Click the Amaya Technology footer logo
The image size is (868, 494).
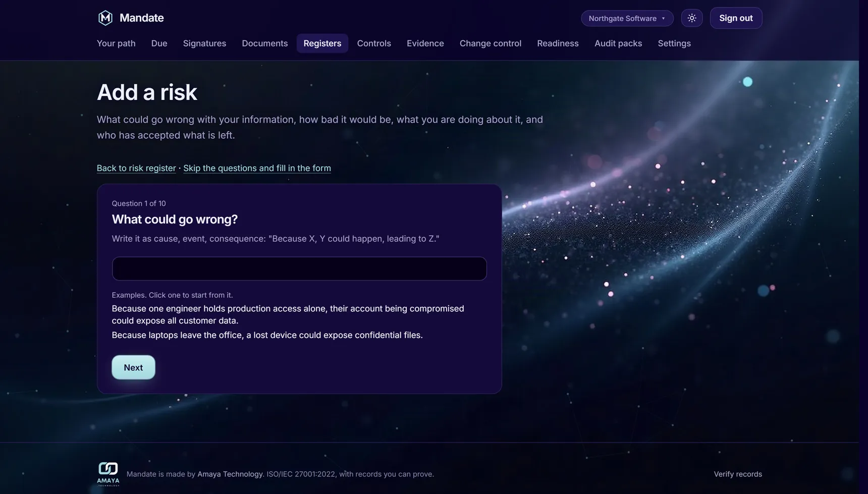pos(108,474)
